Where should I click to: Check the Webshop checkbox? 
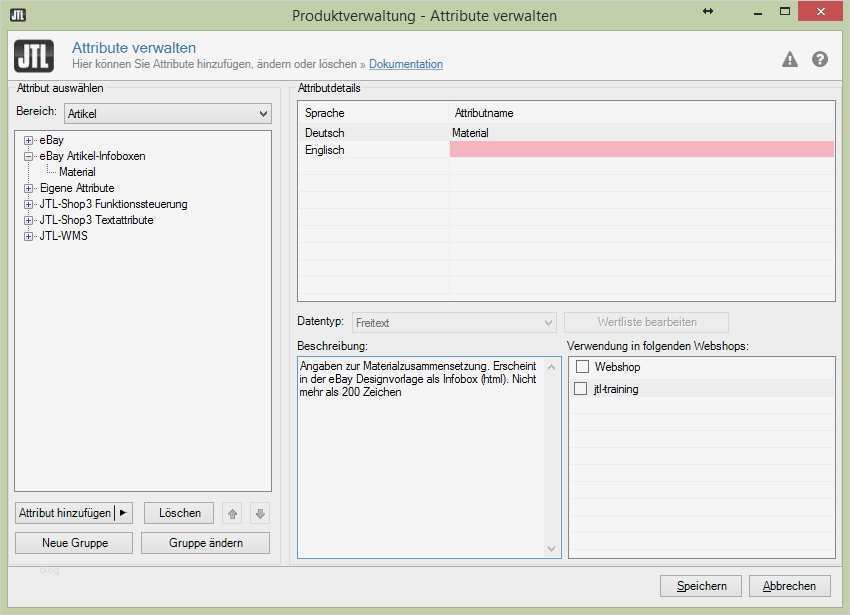pos(582,367)
